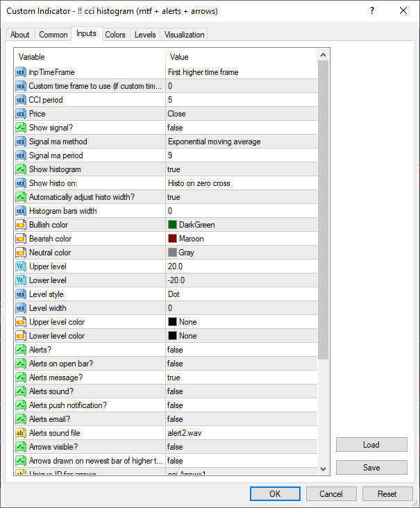Click the integer icon beside CCI period
Viewport: 420px width, 508px height.
[x=20, y=100]
